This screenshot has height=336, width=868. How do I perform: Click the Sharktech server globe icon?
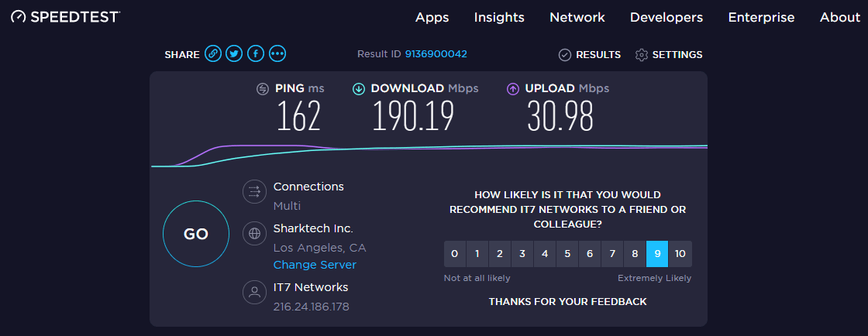pyautogui.click(x=253, y=232)
